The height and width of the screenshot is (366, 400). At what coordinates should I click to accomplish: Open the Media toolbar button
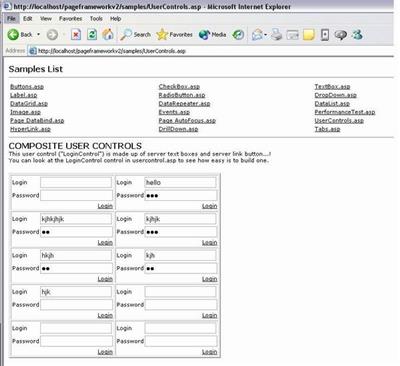pyautogui.click(x=212, y=34)
